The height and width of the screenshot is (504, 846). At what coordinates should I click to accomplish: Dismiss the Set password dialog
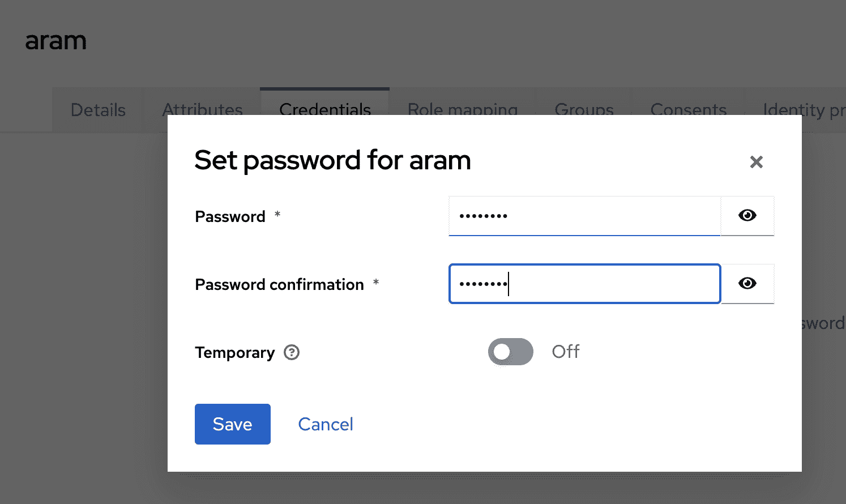click(x=757, y=162)
